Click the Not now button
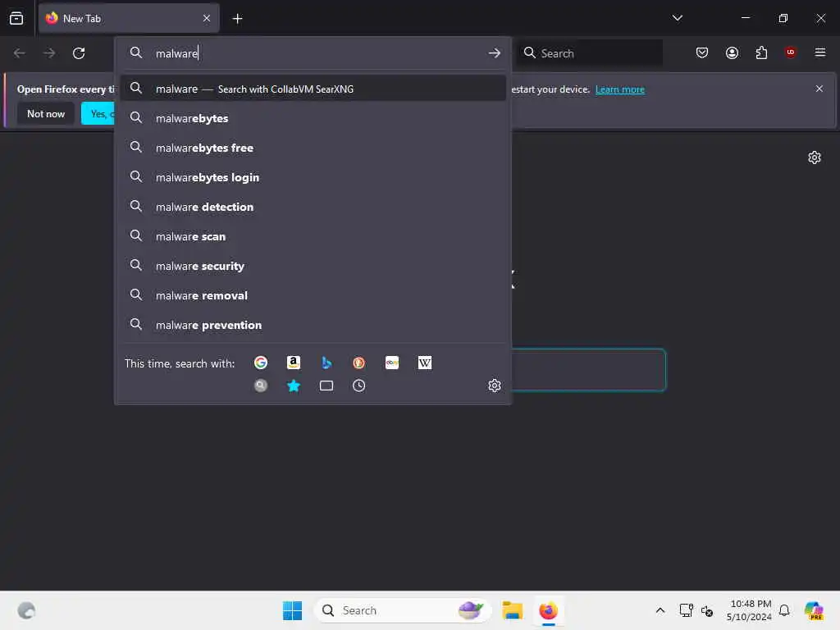 tap(46, 114)
